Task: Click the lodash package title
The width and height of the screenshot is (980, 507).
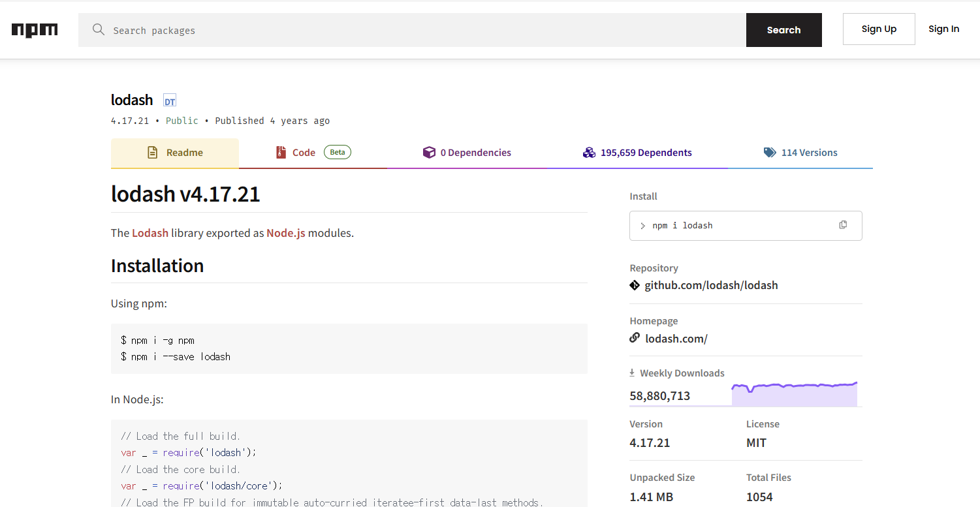Action: (x=132, y=100)
